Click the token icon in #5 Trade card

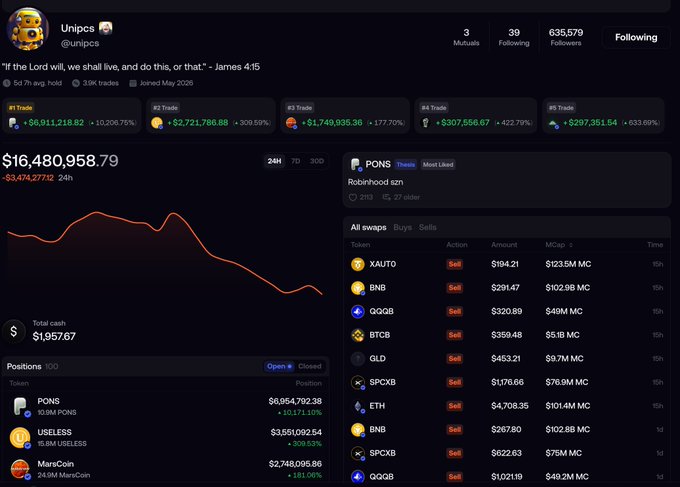[x=553, y=124]
